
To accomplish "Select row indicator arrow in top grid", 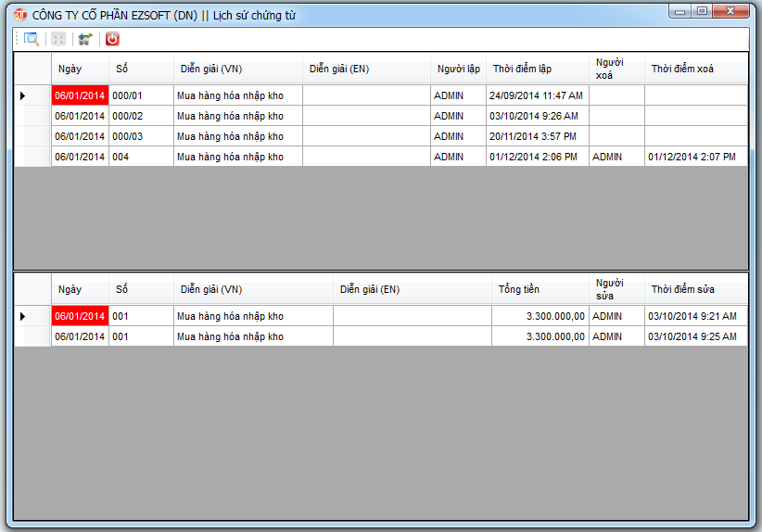I will [23, 95].
